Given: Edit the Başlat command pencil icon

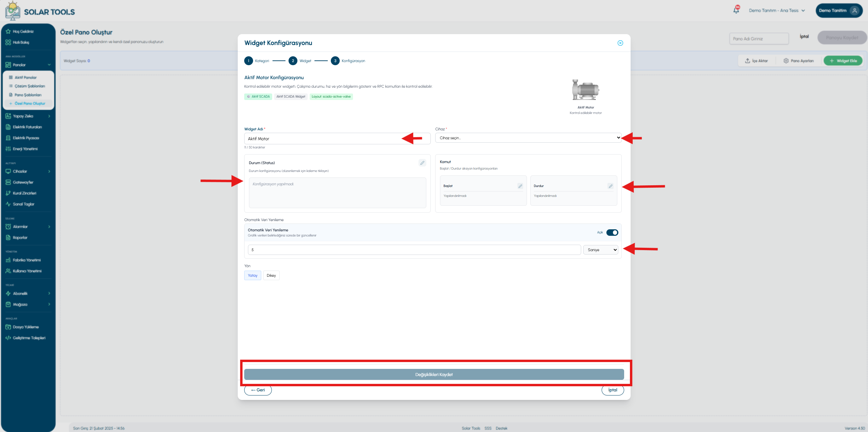Looking at the screenshot, I should pyautogui.click(x=520, y=186).
